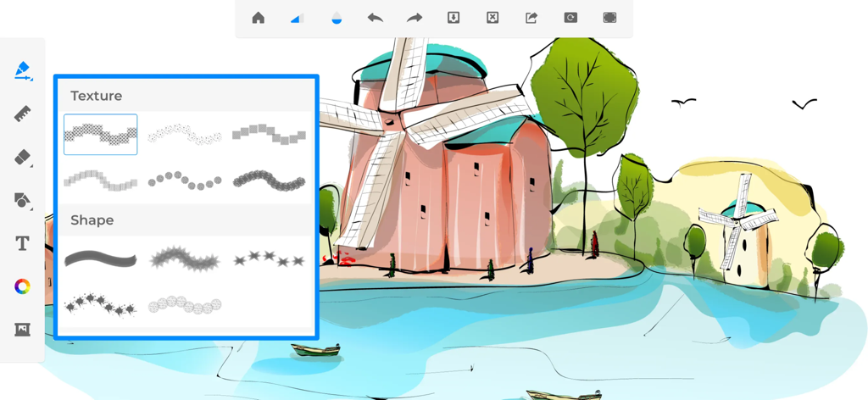Choose the mesh spheres shape brush

[185, 305]
